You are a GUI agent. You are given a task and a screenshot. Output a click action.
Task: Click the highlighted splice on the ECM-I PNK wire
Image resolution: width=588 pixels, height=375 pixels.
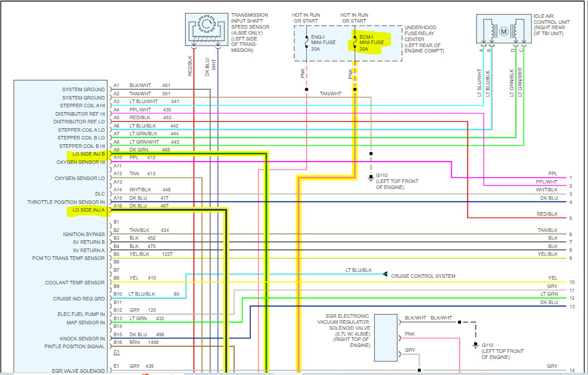click(x=355, y=89)
